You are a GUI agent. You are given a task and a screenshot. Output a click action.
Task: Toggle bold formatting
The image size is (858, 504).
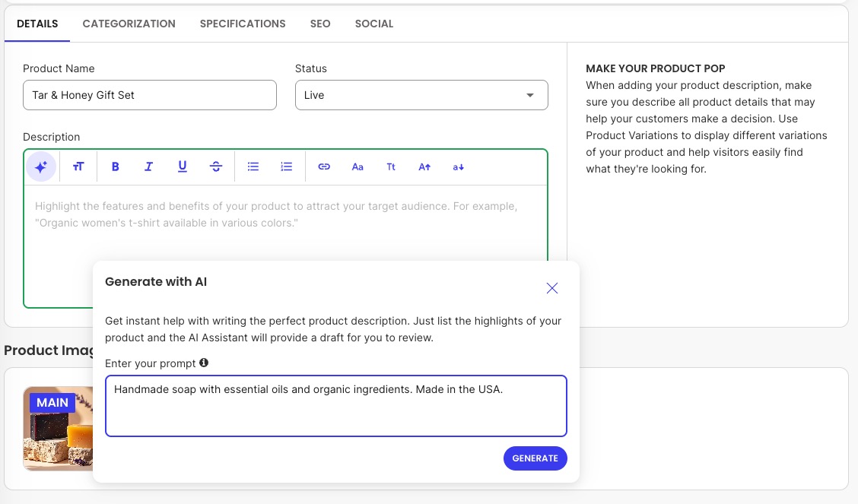(x=115, y=166)
